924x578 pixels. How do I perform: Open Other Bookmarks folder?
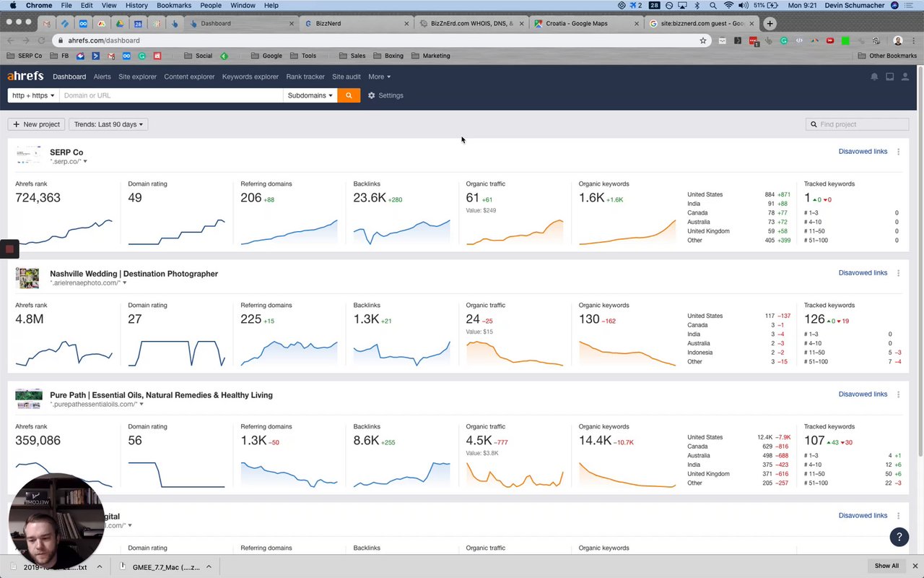click(887, 56)
